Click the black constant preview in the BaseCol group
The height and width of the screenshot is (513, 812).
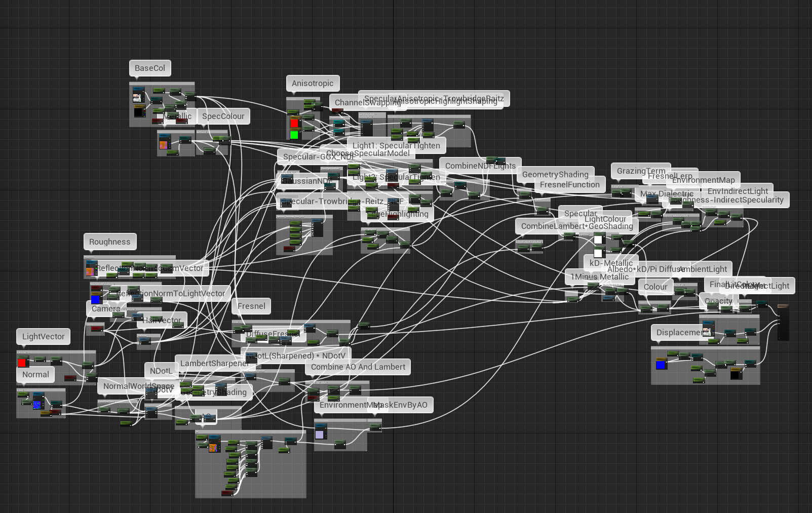(x=139, y=113)
